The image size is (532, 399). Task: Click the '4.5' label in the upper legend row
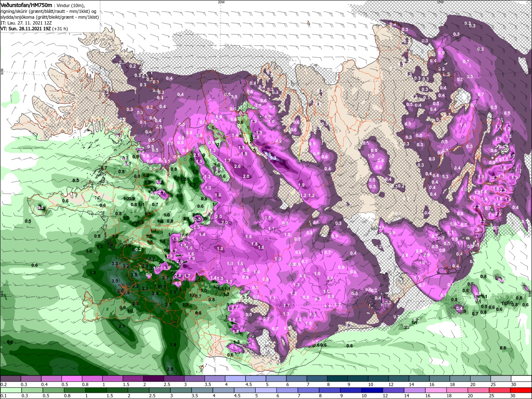click(249, 384)
